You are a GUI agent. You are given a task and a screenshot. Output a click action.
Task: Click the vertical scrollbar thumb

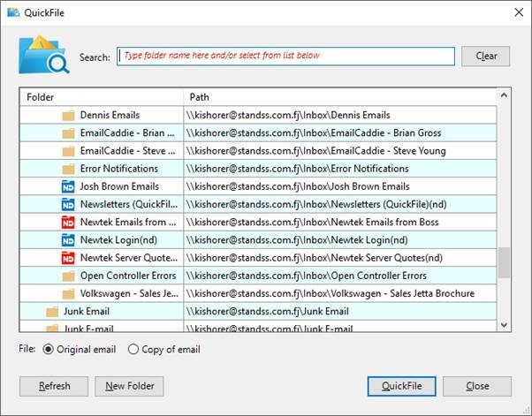click(504, 262)
